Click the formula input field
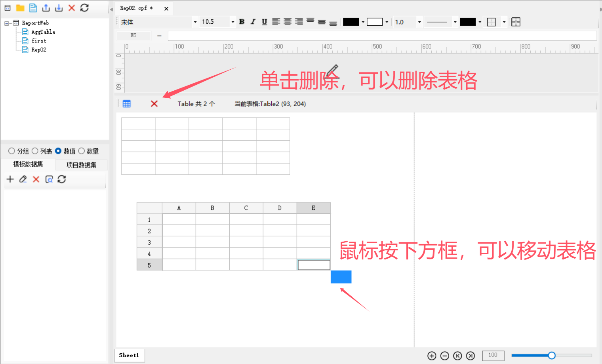 coord(382,36)
